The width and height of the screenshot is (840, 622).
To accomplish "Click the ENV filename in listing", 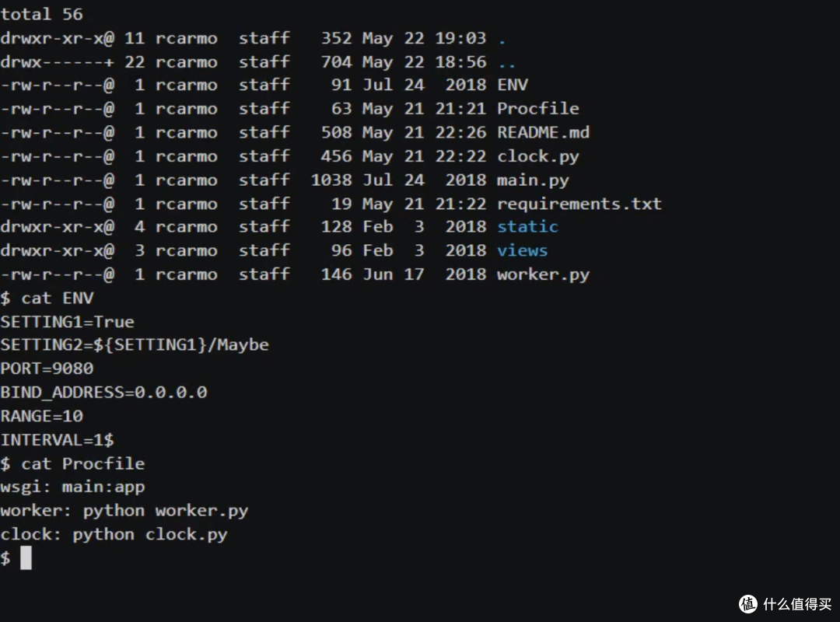I will 512,85.
